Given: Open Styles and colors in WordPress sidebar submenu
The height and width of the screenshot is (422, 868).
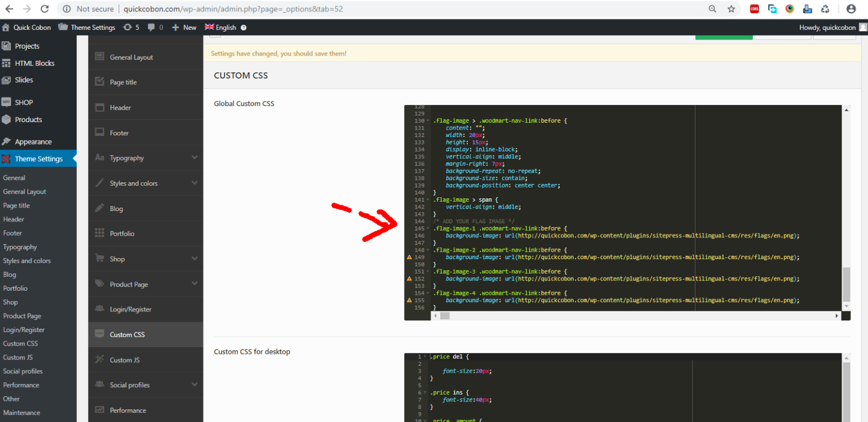Looking at the screenshot, I should pos(27,261).
